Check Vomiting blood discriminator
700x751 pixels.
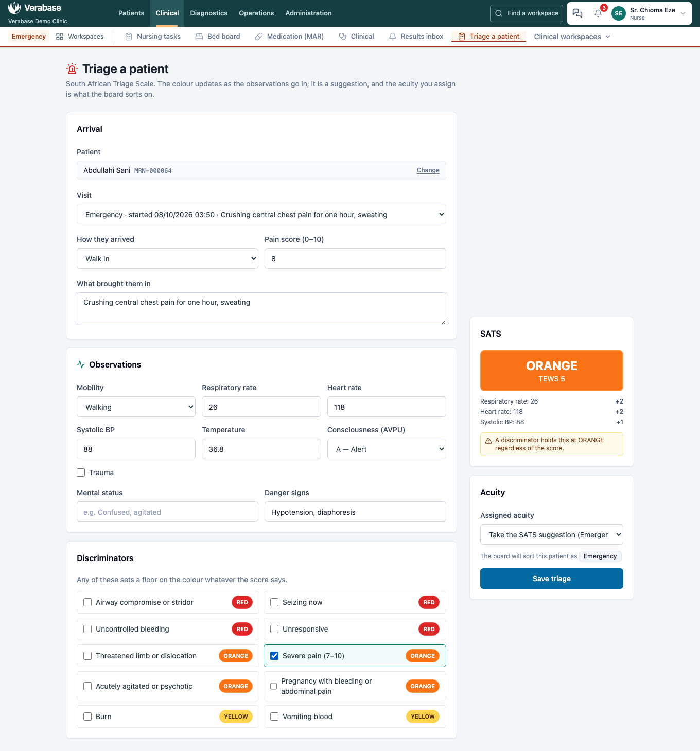(274, 717)
